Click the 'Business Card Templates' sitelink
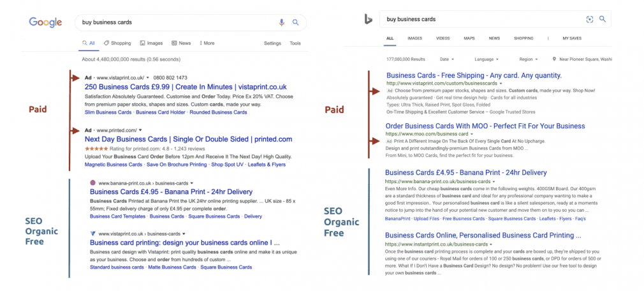This screenshot has height=291, width=644. click(x=117, y=216)
